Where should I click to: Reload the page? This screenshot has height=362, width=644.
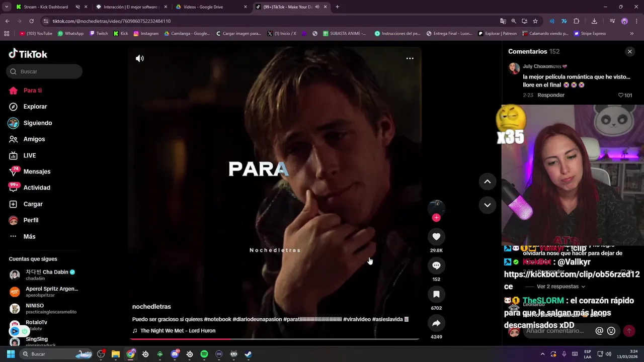(x=31, y=21)
